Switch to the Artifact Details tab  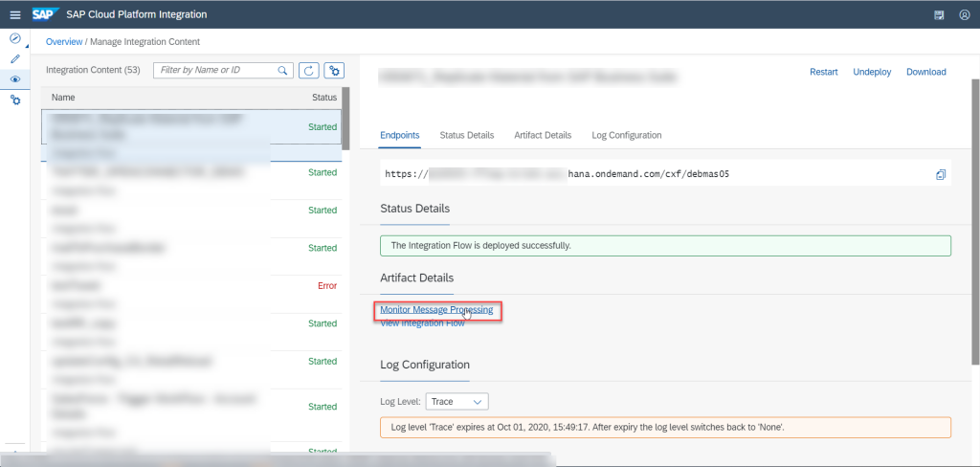(543, 135)
